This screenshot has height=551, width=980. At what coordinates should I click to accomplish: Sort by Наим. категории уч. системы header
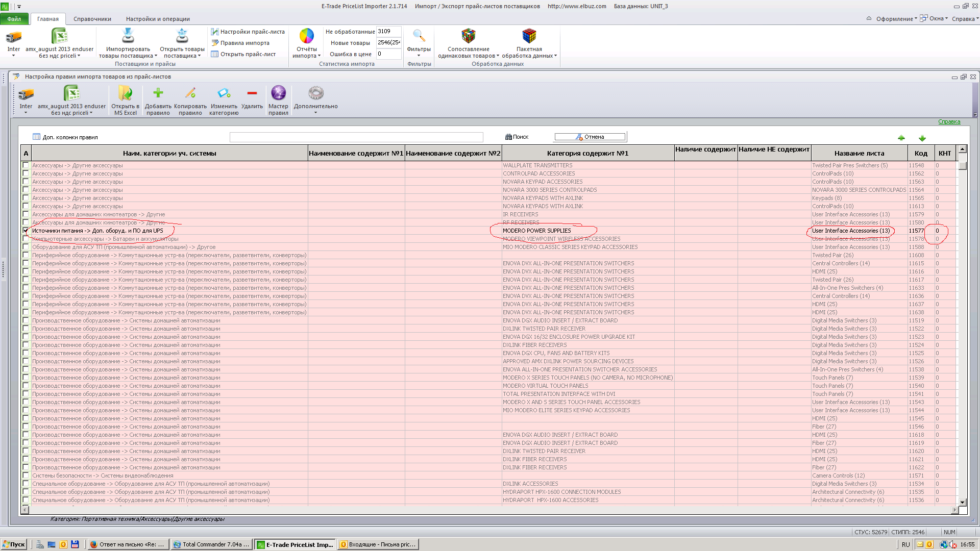[169, 153]
